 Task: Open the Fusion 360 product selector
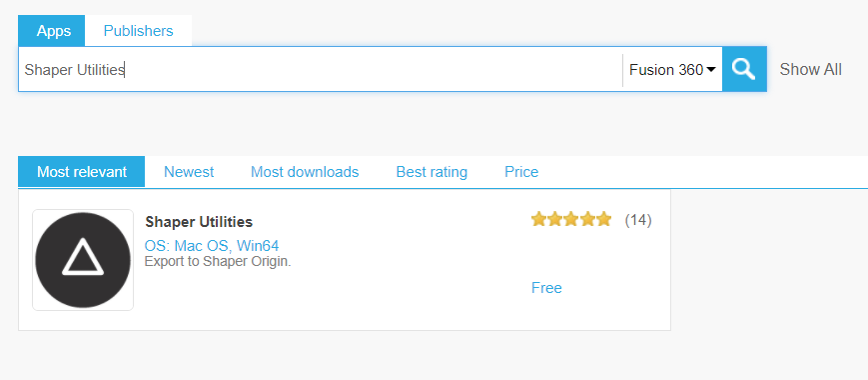coord(672,70)
